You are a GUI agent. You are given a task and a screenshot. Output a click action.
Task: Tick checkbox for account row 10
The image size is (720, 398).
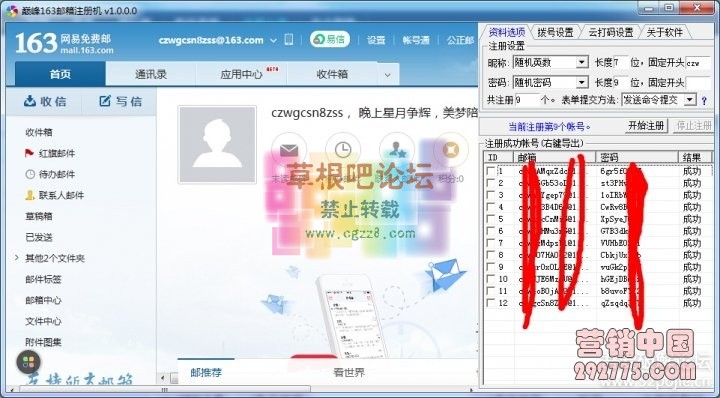click(x=491, y=279)
